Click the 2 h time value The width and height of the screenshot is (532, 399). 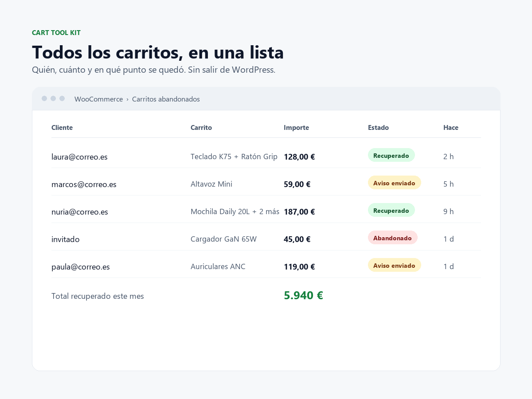[449, 156]
